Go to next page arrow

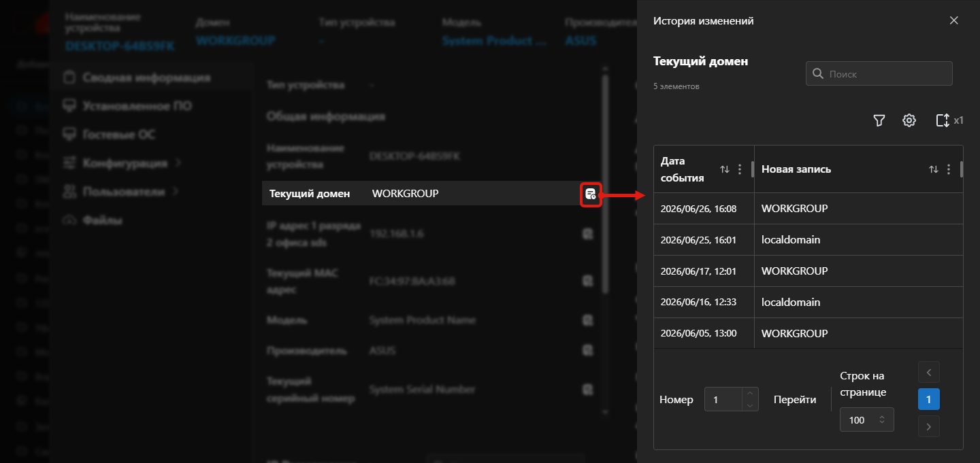929,427
